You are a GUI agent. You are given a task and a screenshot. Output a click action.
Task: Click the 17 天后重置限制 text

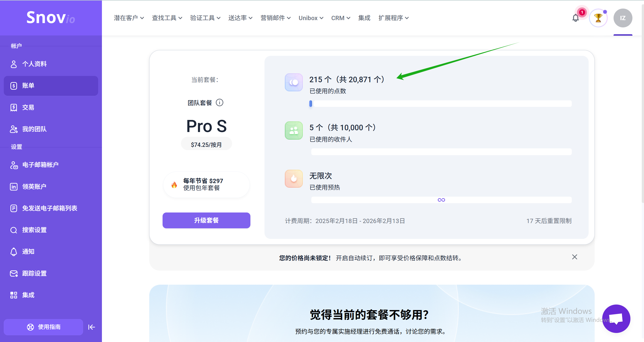[x=549, y=221]
